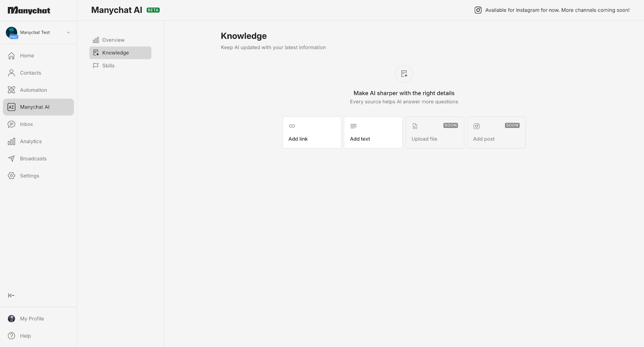Open Automation from the sidebar
Image resolution: width=644 pixels, height=347 pixels.
33,90
